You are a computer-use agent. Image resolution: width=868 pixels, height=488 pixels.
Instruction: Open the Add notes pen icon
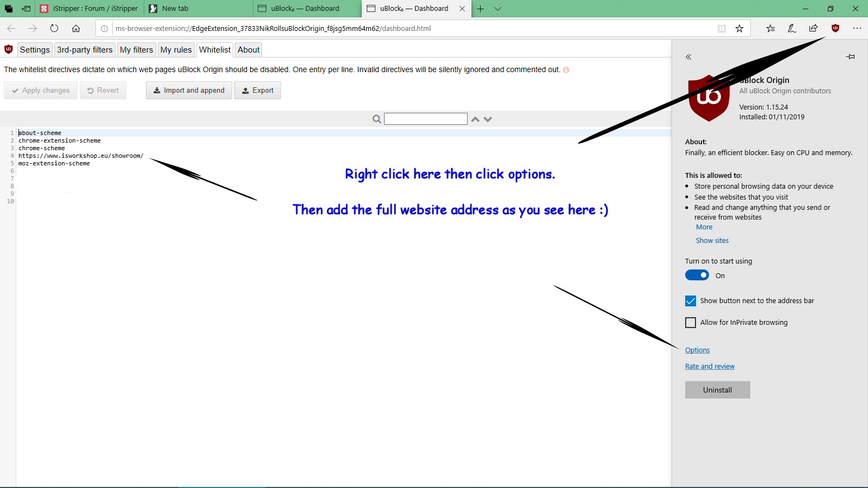(x=792, y=29)
